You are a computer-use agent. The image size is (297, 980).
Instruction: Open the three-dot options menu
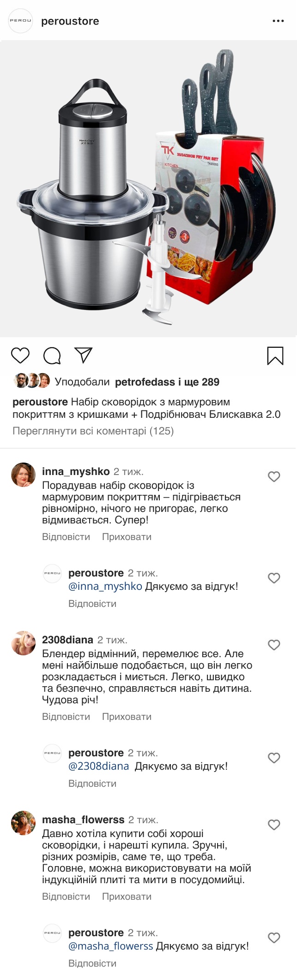click(x=278, y=21)
